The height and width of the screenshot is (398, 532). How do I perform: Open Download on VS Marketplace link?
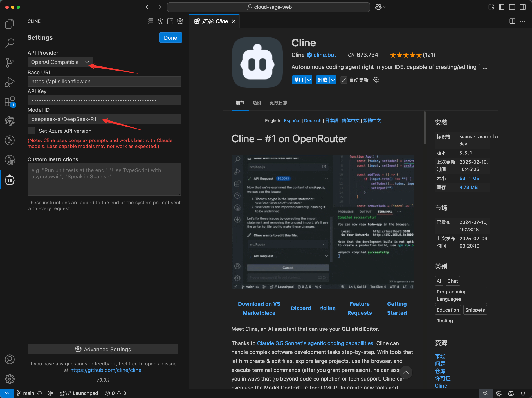pos(259,308)
